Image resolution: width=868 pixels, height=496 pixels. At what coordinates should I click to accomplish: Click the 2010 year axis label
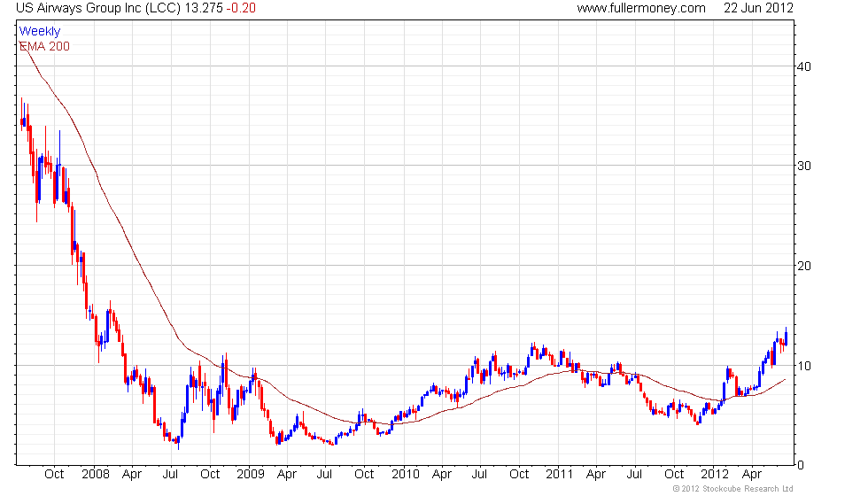(x=406, y=475)
